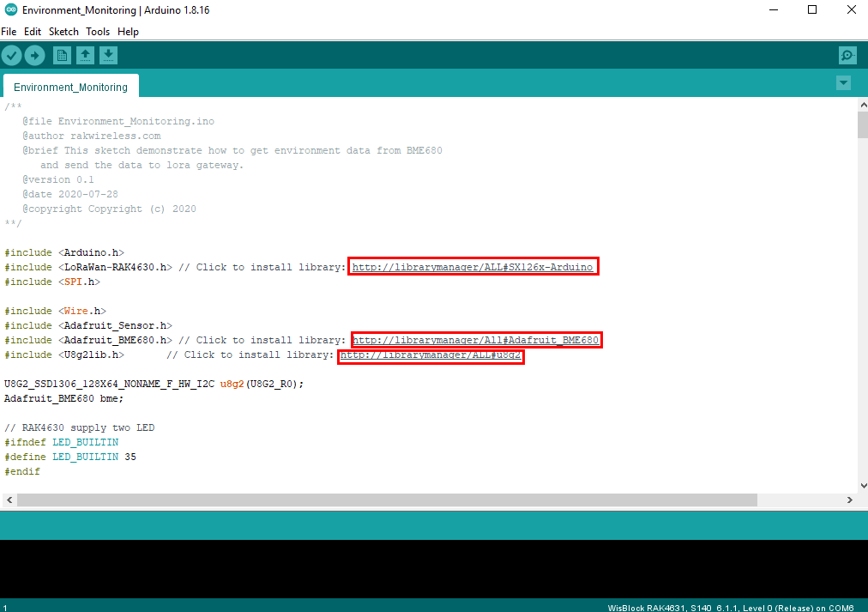This screenshot has width=868, height=612.
Task: Save the sketch using the Save icon
Action: click(x=108, y=56)
